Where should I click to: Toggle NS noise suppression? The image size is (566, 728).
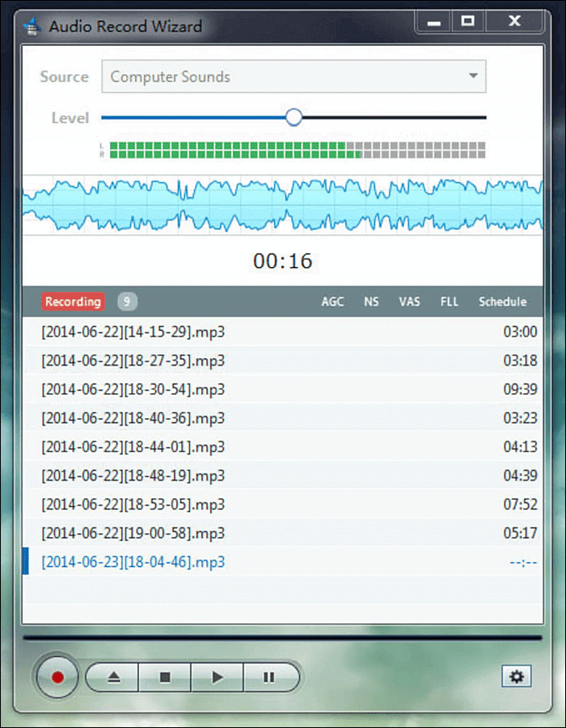tap(371, 302)
